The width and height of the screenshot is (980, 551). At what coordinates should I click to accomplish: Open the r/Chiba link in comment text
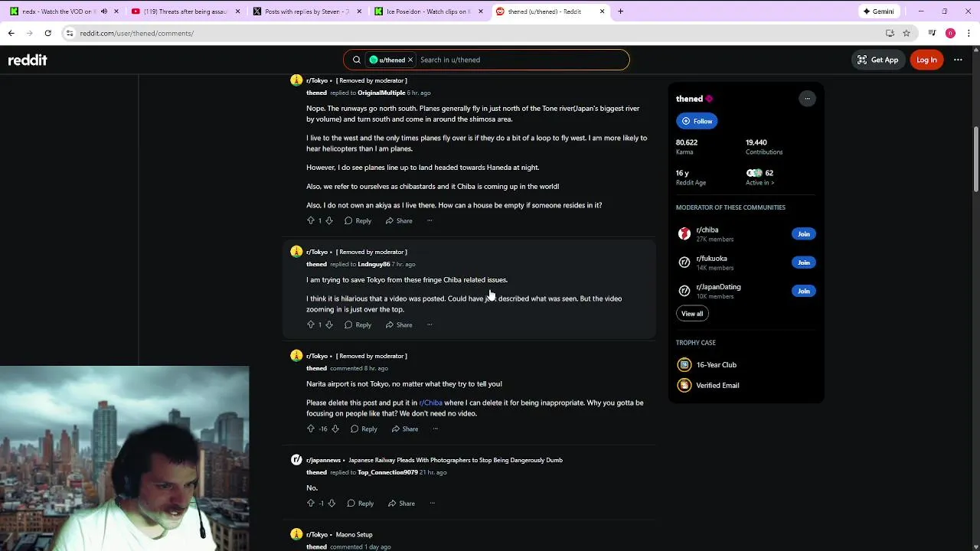(x=431, y=403)
